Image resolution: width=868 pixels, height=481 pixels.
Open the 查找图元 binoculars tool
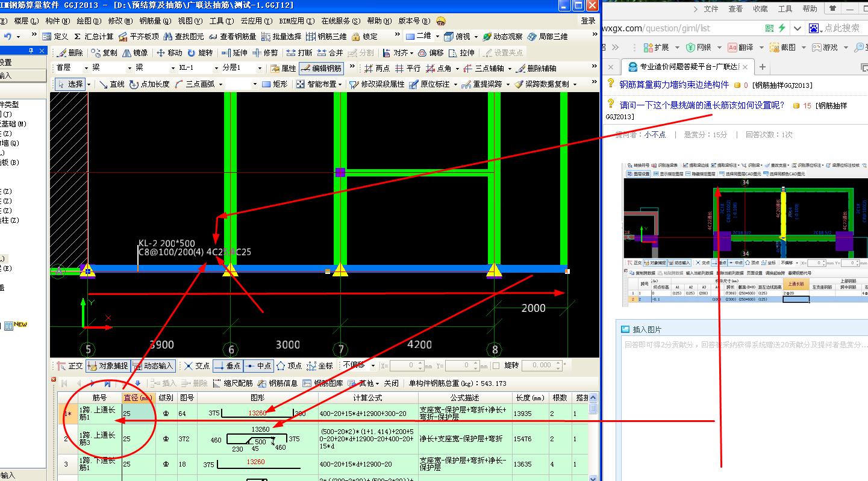pos(183,37)
